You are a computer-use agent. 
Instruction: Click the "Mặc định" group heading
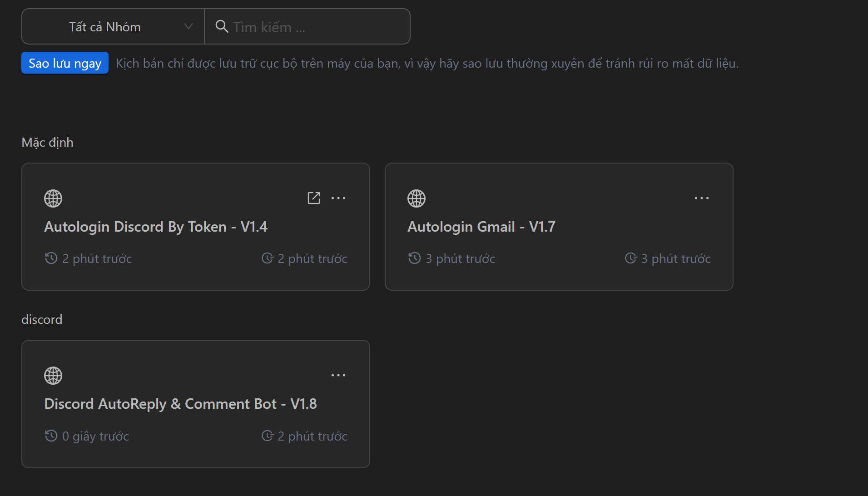click(x=47, y=143)
